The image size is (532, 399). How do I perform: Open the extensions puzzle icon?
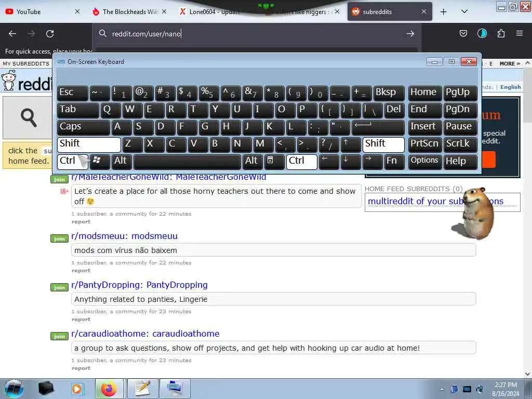(501, 33)
